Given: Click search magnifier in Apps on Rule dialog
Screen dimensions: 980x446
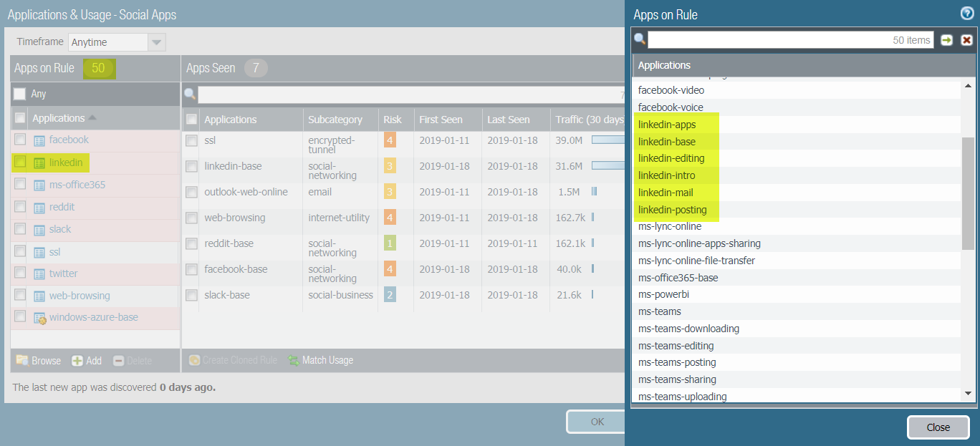Looking at the screenshot, I should coord(640,40).
